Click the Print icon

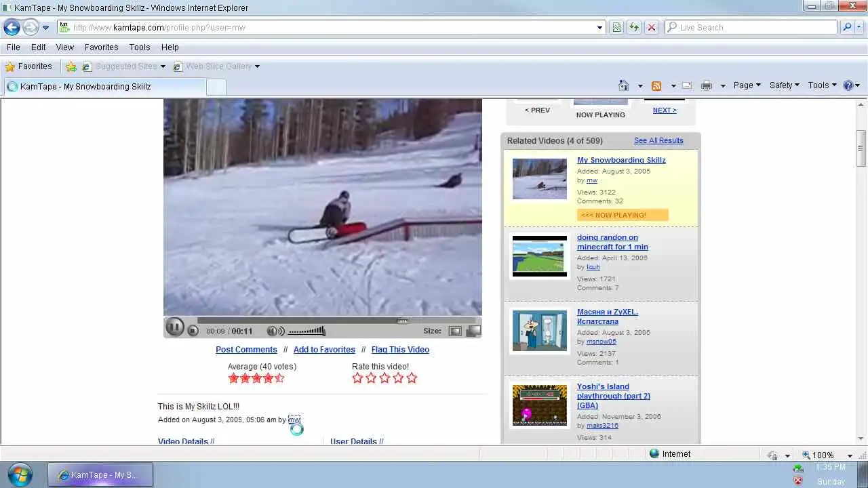[707, 85]
